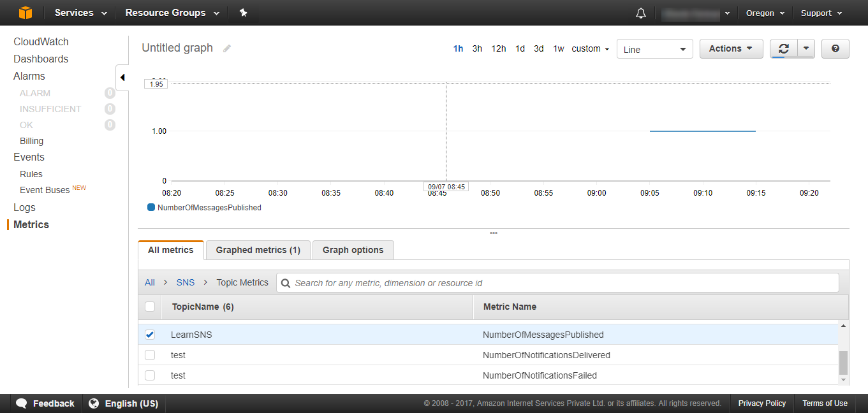
Task: Select the 3d time range
Action: tap(539, 48)
